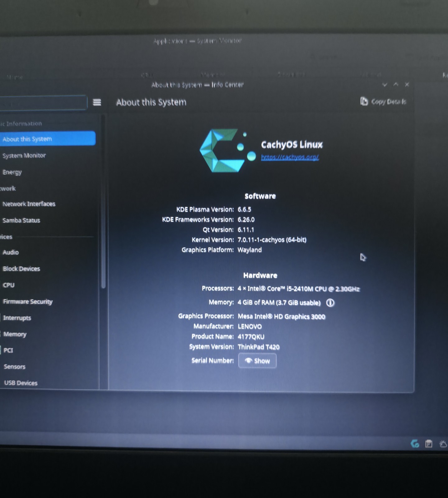
Task: Click Graphics Processor value Mesa Intel HD Graphics 3000
Action: click(x=282, y=317)
